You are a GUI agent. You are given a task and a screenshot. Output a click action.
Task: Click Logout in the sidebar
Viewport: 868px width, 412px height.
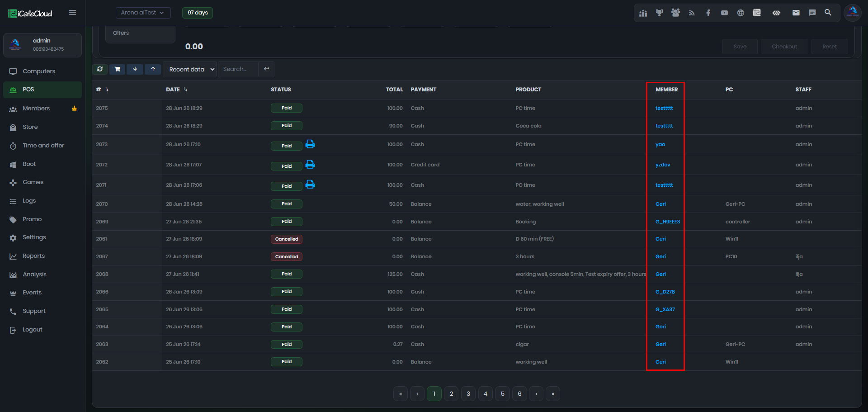42,330
